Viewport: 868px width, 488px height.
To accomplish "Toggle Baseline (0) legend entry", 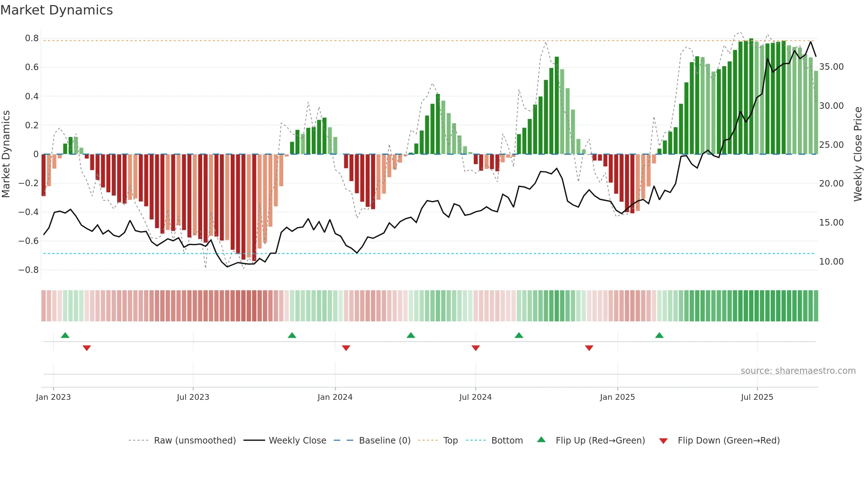I will point(372,440).
